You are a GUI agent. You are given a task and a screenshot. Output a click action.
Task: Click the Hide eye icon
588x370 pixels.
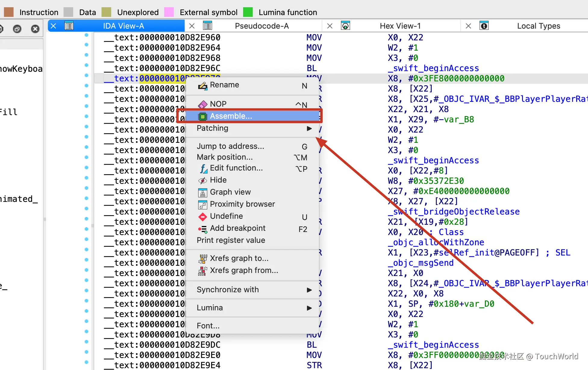202,180
